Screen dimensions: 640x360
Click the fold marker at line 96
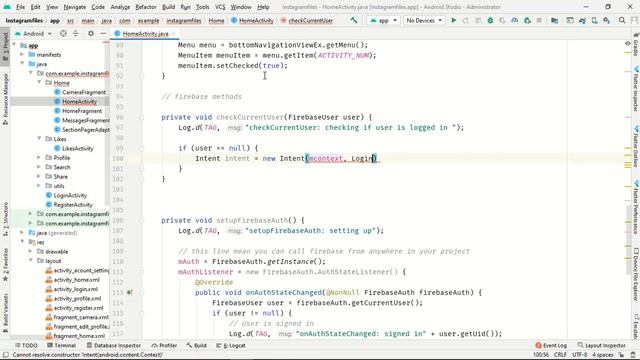(x=142, y=117)
